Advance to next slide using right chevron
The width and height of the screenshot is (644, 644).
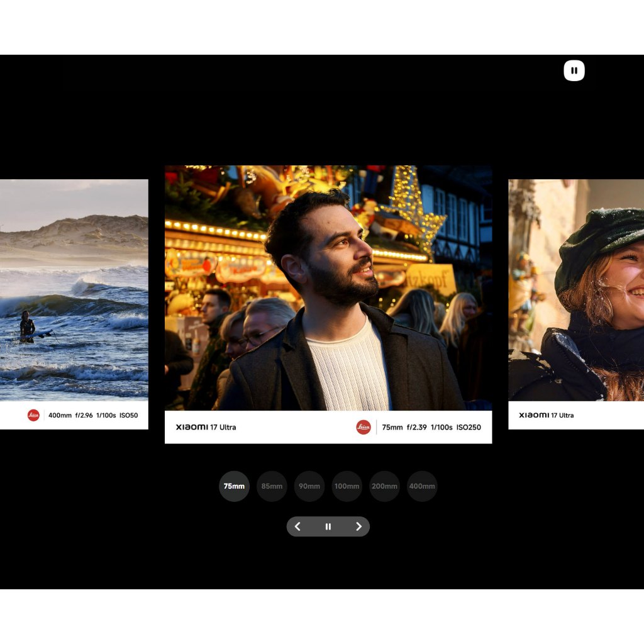pos(358,526)
